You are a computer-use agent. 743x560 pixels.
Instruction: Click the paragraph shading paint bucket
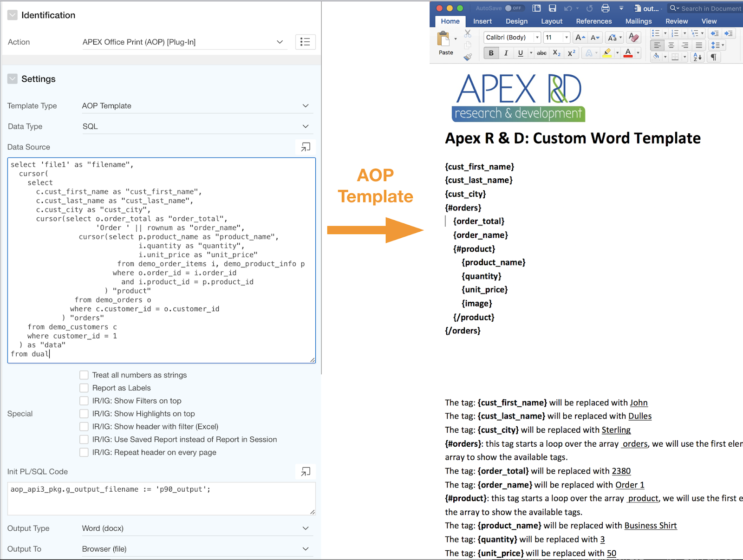pos(656,57)
